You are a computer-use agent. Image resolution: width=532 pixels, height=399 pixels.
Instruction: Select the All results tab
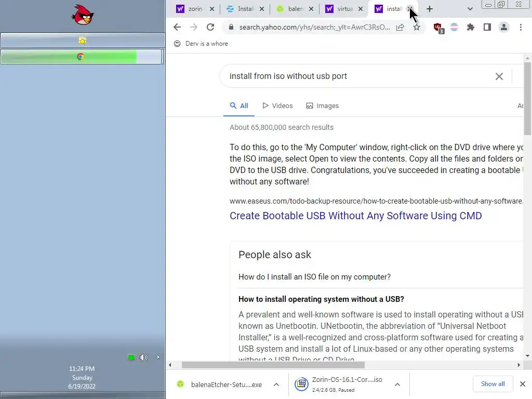pyautogui.click(x=239, y=106)
